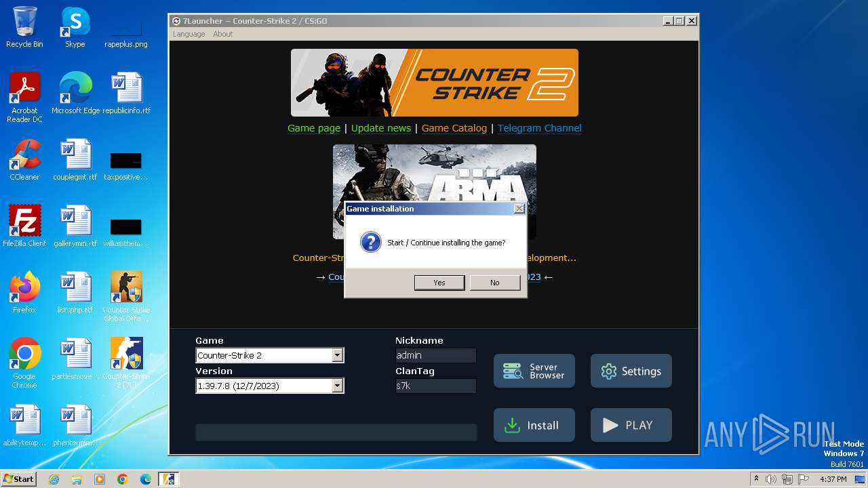Viewport: 868px width, 488px height.
Task: Select gallerymin.rtf desktop file
Action: [x=75, y=226]
